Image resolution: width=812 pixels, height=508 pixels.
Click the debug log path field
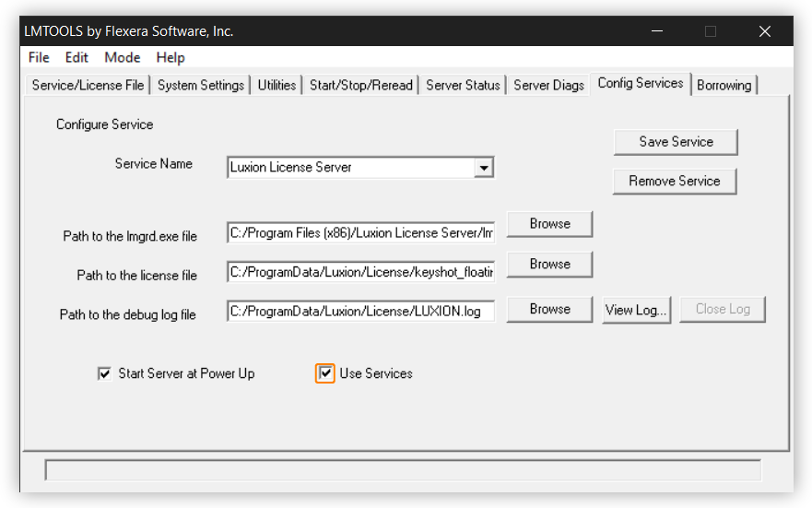361,312
